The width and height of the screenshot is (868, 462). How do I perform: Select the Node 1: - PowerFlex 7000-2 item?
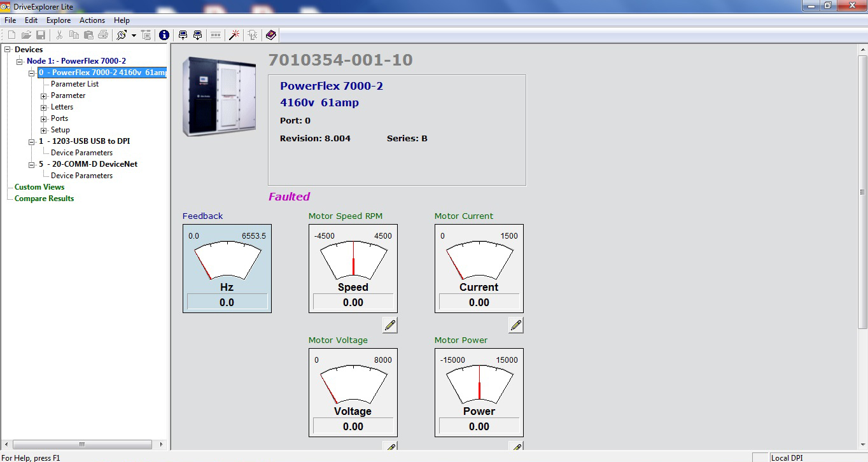[x=76, y=61]
